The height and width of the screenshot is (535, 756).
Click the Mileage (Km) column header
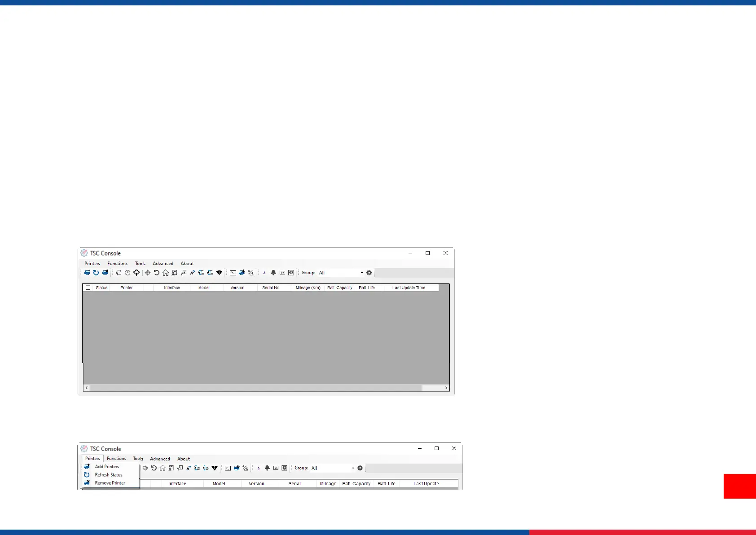(308, 287)
